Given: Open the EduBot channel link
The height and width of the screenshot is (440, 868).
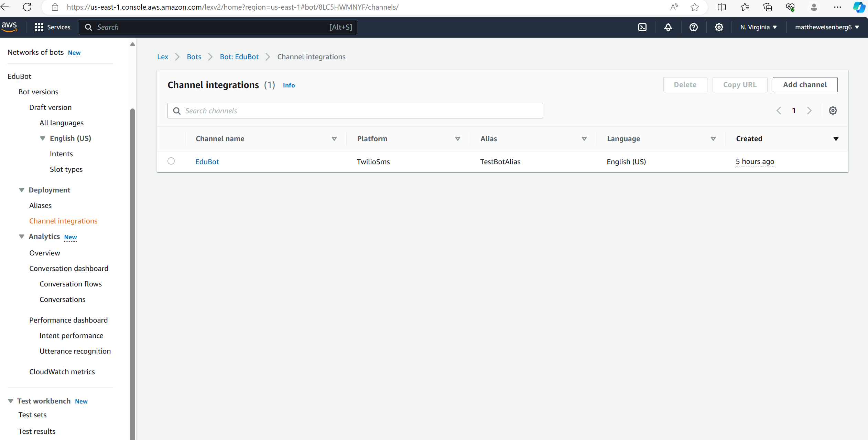Looking at the screenshot, I should click(207, 162).
